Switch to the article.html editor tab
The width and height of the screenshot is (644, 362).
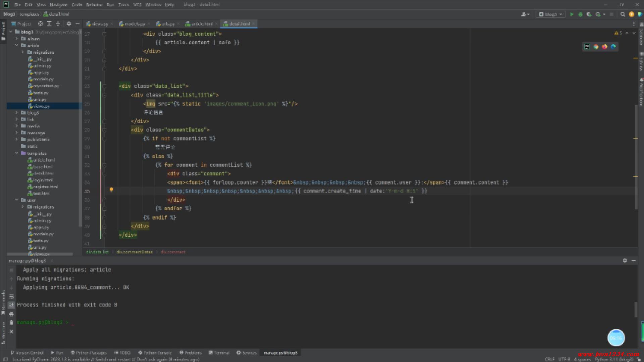tap(201, 24)
